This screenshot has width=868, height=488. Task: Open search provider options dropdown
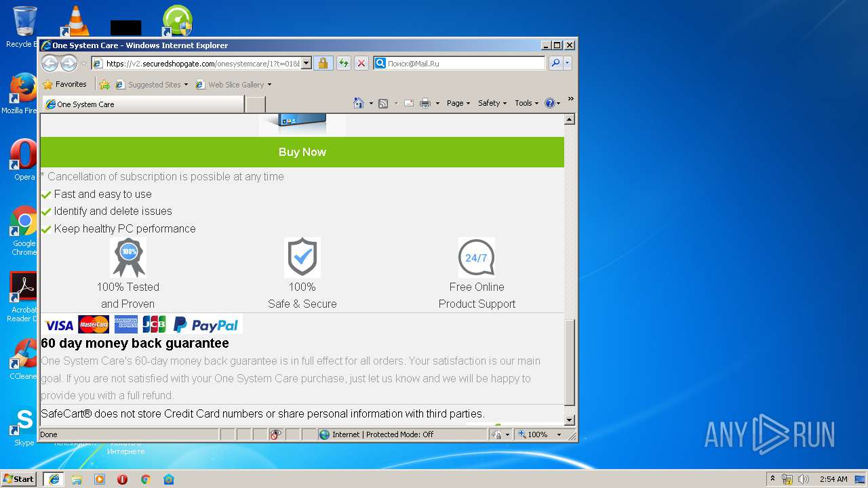point(568,63)
